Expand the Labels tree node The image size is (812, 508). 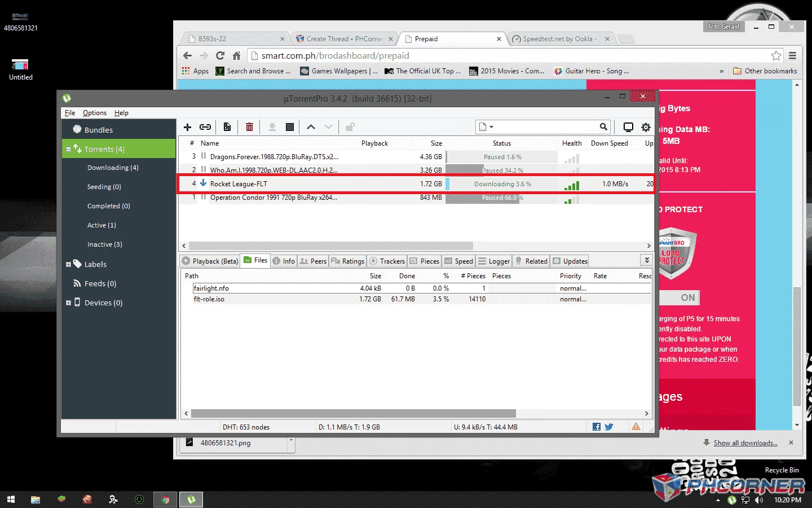pos(68,264)
